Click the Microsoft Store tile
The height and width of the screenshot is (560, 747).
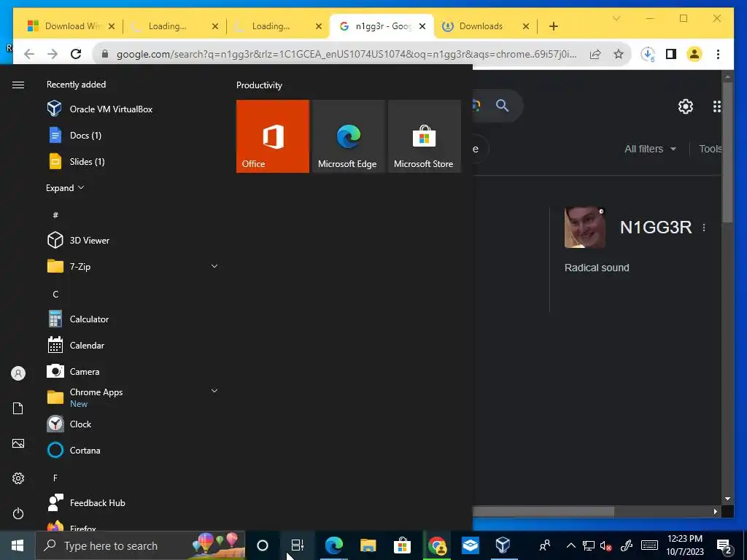pos(425,136)
